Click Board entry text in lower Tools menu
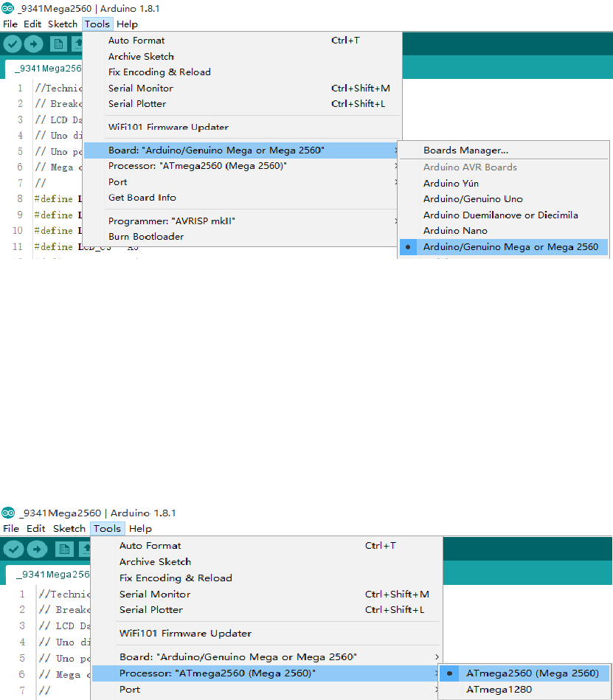The height and width of the screenshot is (700, 613). coord(238,657)
